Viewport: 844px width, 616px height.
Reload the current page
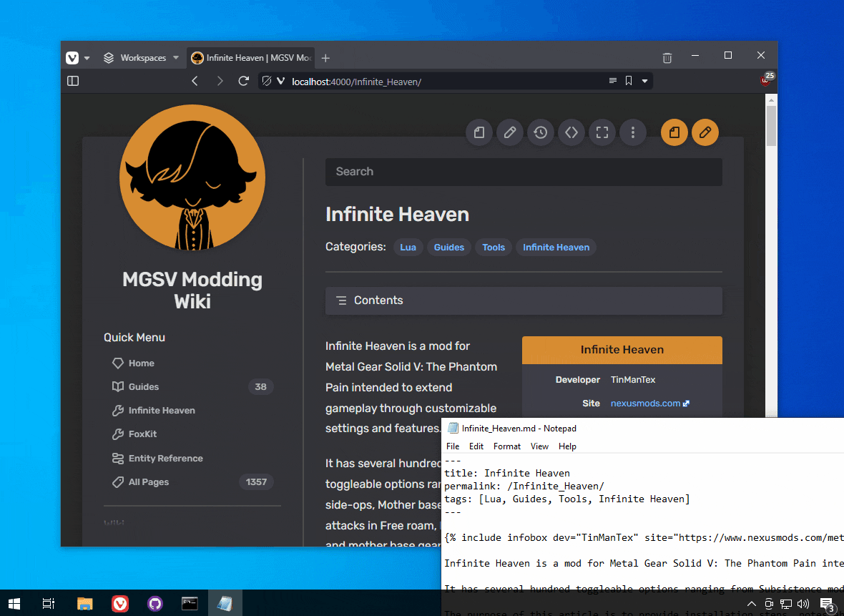(244, 81)
